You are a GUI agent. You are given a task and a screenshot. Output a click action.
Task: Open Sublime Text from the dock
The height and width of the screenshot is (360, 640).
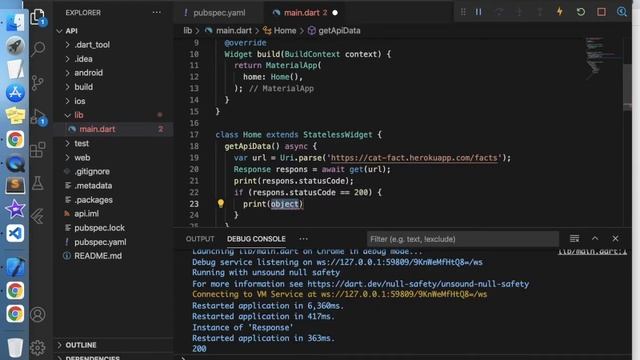tap(15, 186)
